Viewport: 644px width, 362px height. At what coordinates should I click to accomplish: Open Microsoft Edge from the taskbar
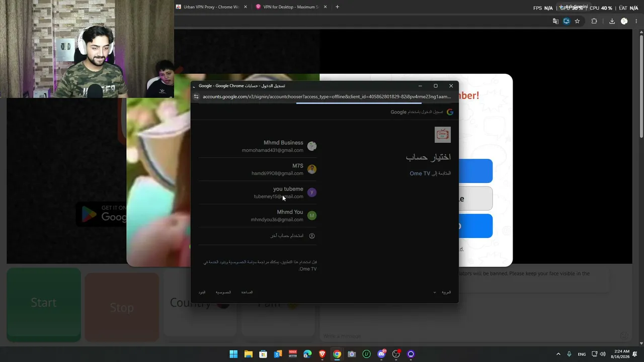[307, 354]
